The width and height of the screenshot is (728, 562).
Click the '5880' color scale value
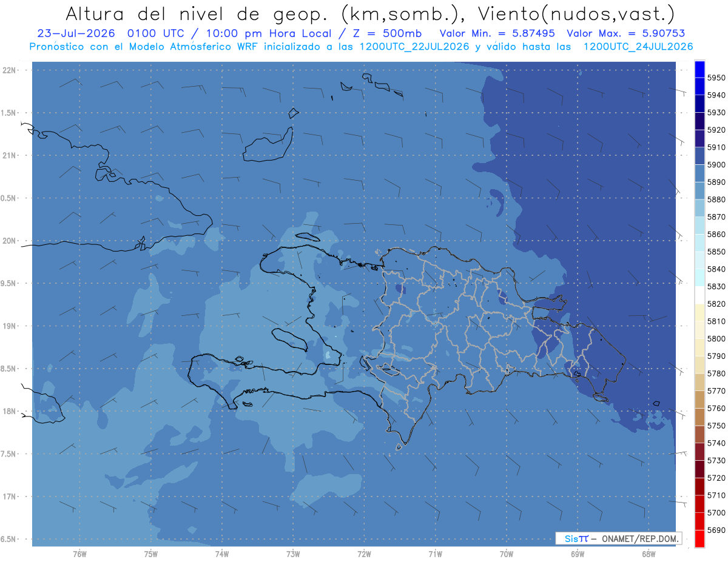click(x=716, y=199)
